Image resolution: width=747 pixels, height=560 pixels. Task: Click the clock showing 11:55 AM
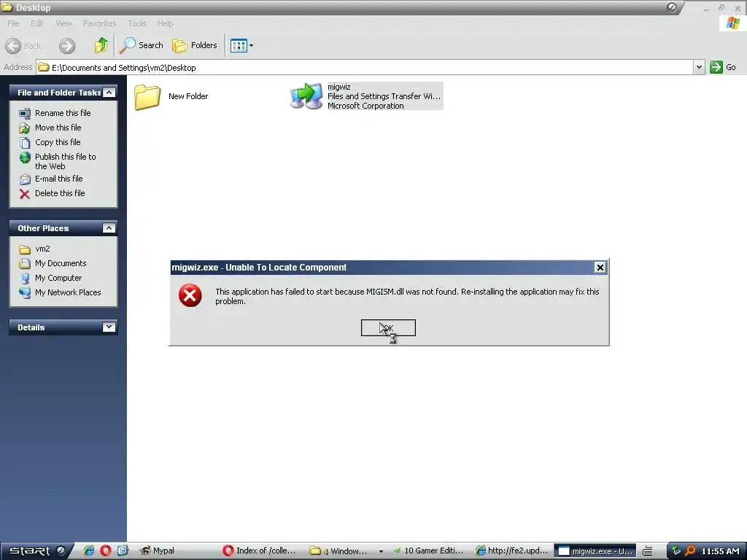tap(720, 551)
